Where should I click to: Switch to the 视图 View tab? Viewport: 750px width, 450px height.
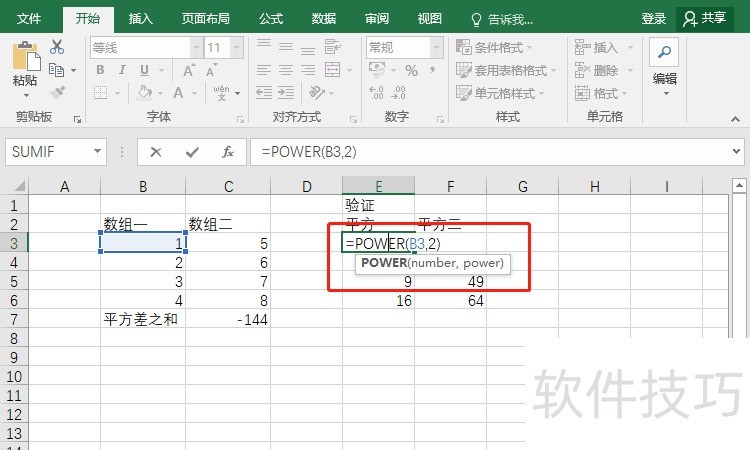coord(430,19)
